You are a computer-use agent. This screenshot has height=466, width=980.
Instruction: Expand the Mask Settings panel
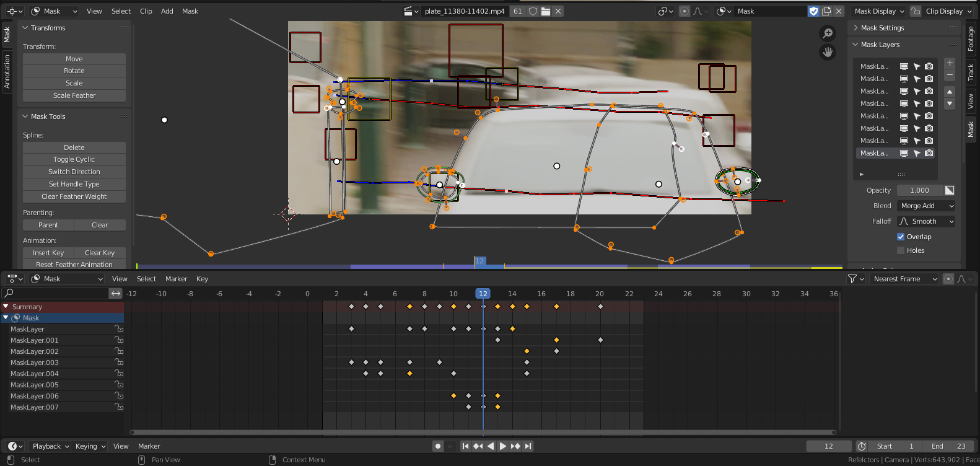coord(882,28)
